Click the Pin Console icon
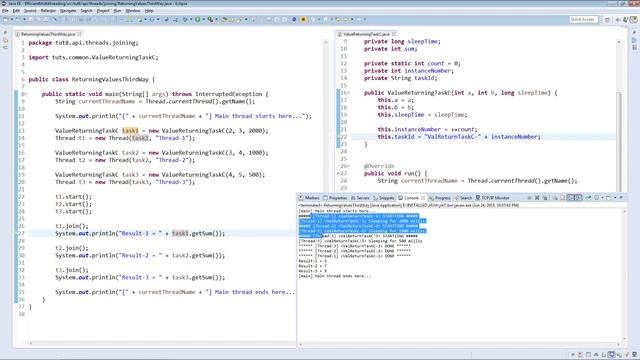 588,198
